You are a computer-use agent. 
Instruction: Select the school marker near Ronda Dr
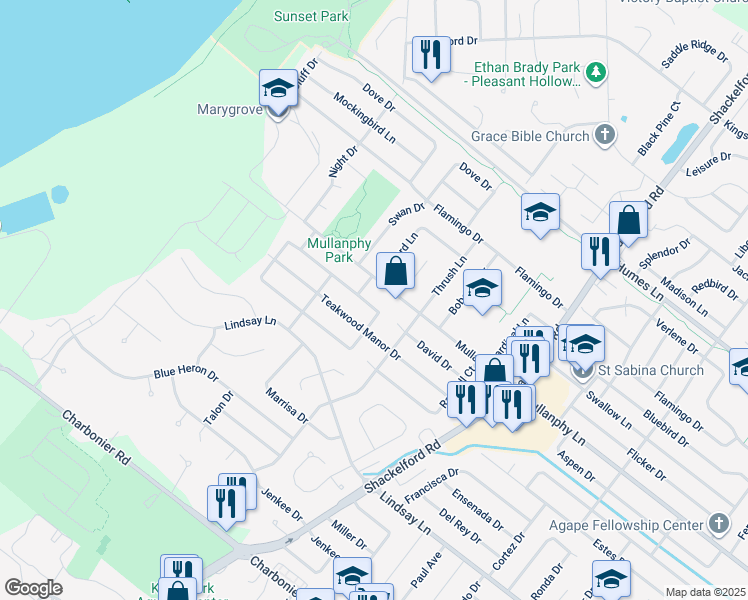[x=611, y=580]
